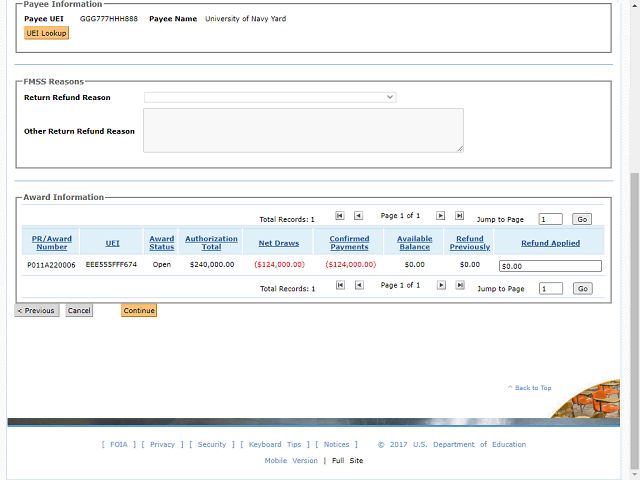Sort by Net Draws column header

coord(278,243)
